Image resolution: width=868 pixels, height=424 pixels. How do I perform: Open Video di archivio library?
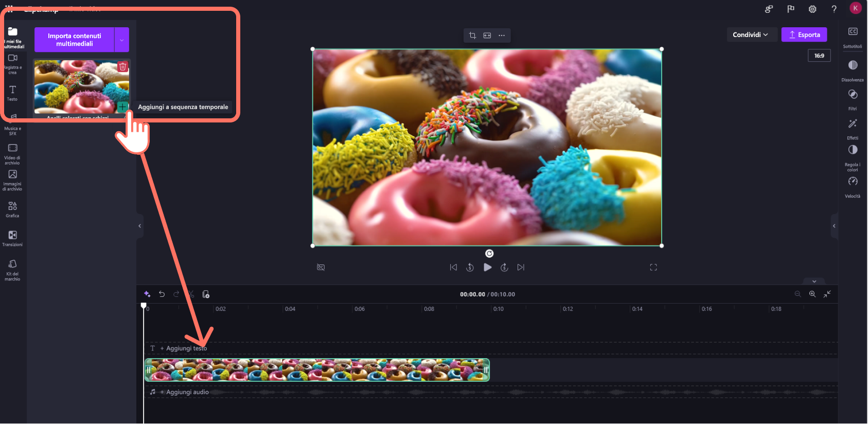point(12,154)
